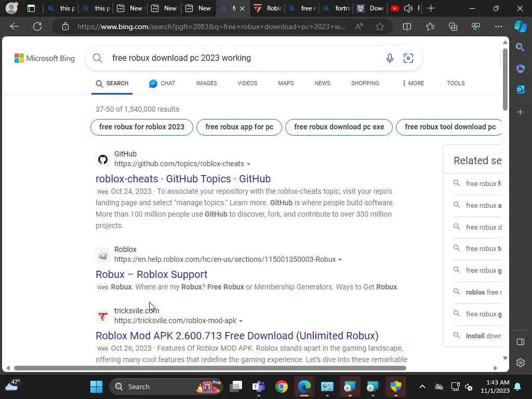Add a sidebar app with plus
Screen dimensions: 532x399
(520, 112)
